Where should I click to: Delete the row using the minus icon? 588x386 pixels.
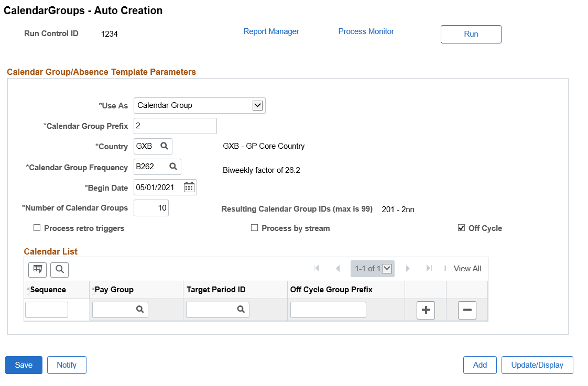point(467,310)
